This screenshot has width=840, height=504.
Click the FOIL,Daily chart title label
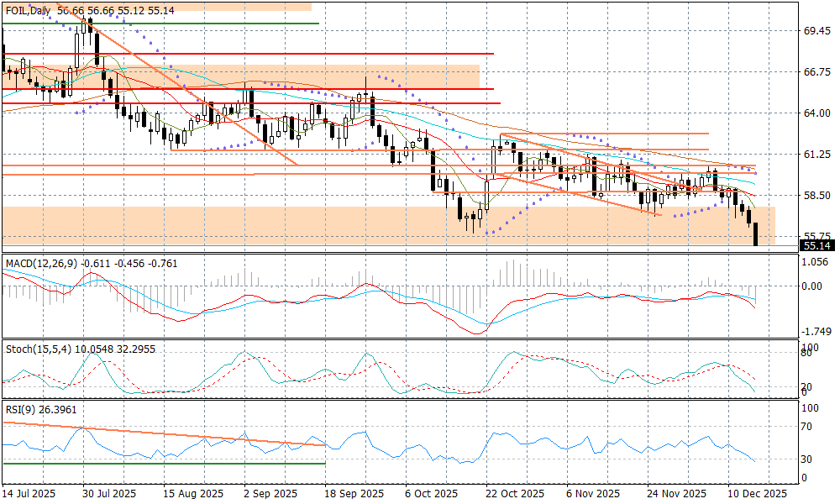tap(29, 10)
